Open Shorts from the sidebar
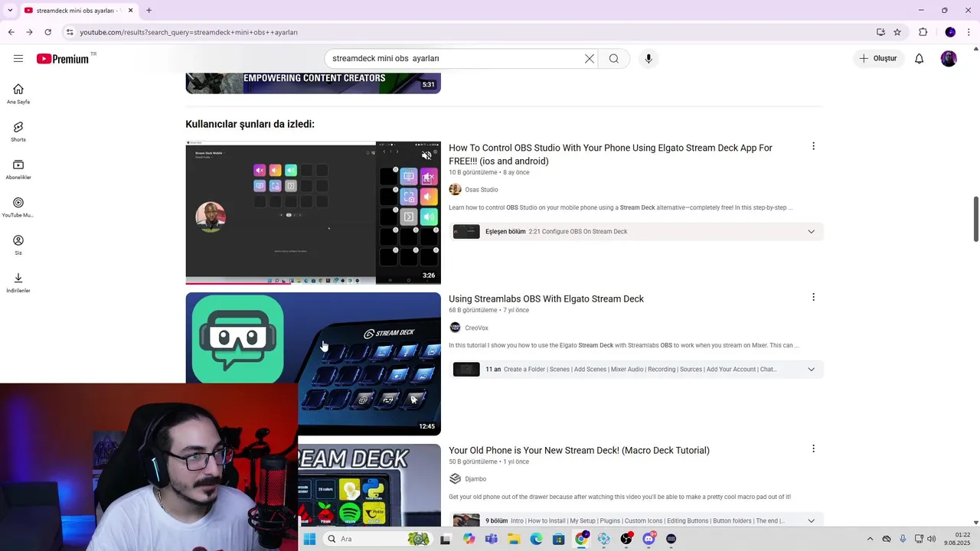 pos(18,132)
